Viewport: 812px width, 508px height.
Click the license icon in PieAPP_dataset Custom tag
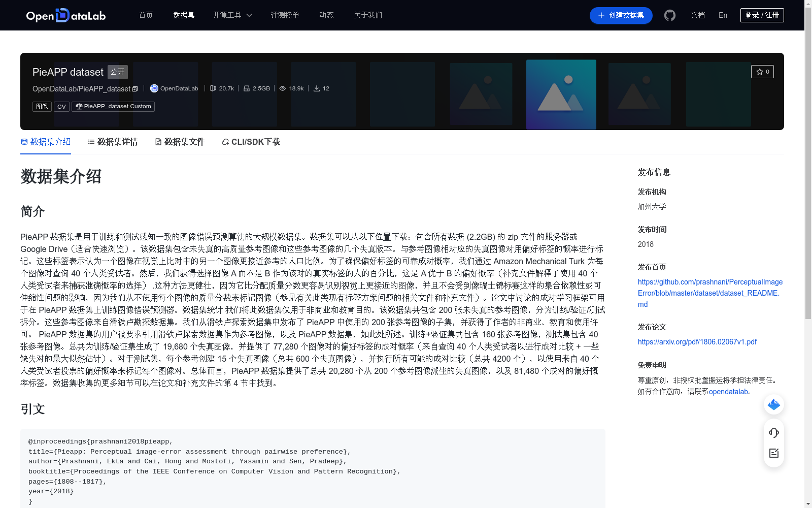(79, 106)
